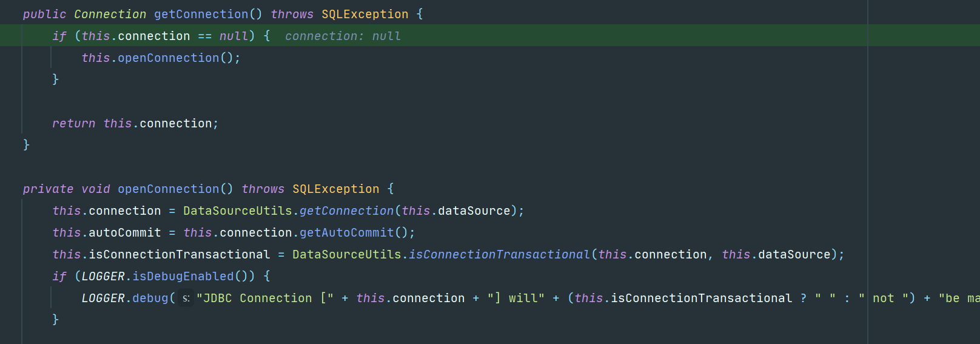Click the this.openConnection() call inside the if block
980x344 pixels.
tap(161, 58)
